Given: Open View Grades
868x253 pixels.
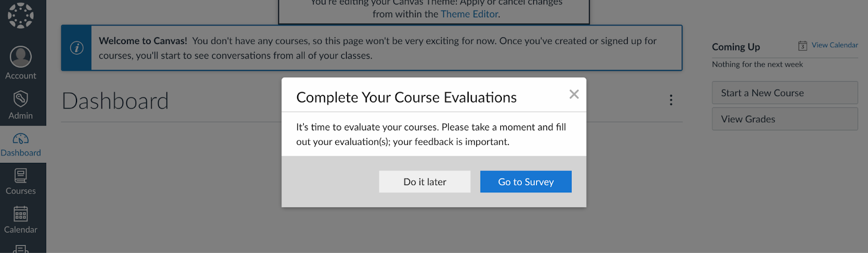Looking at the screenshot, I should [x=784, y=119].
